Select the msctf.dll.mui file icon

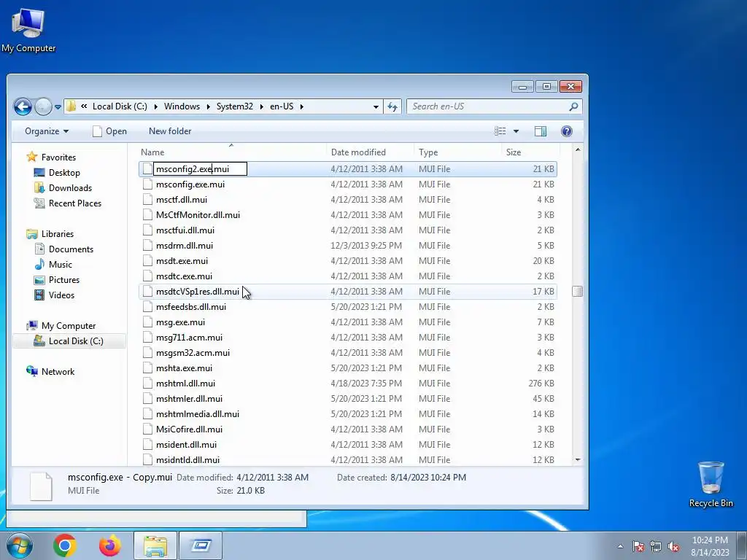click(147, 200)
